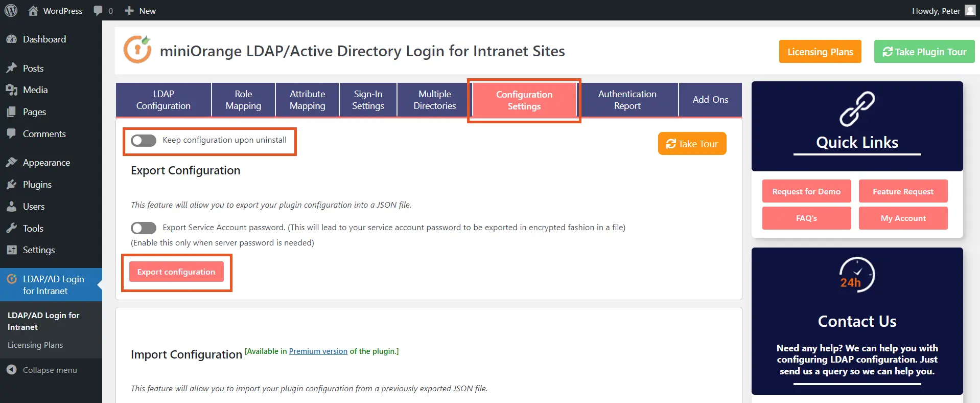Click Collapse menu text

50,370
